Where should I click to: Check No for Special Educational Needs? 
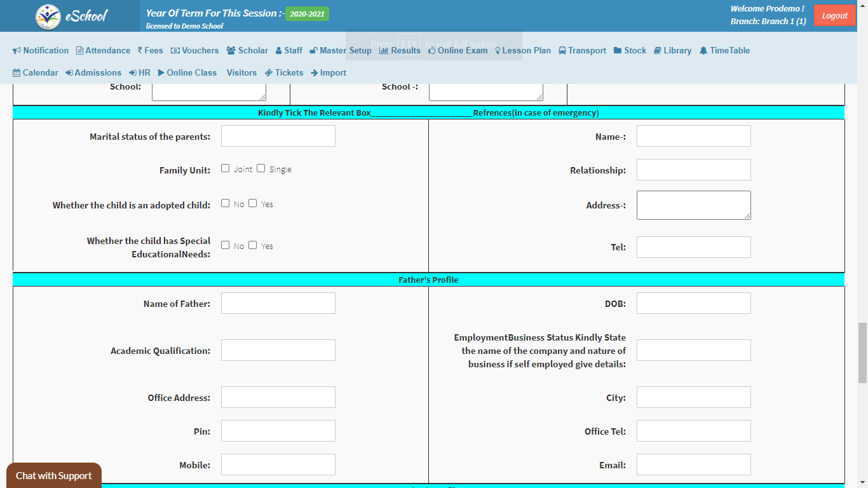pos(226,245)
